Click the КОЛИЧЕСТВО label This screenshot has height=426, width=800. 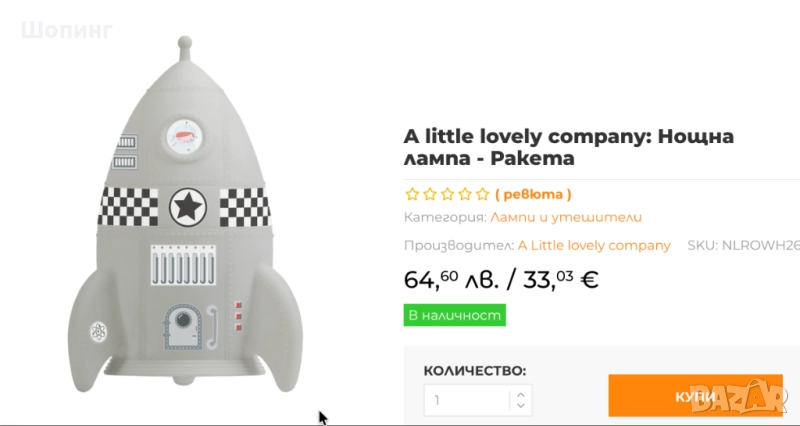point(474,371)
